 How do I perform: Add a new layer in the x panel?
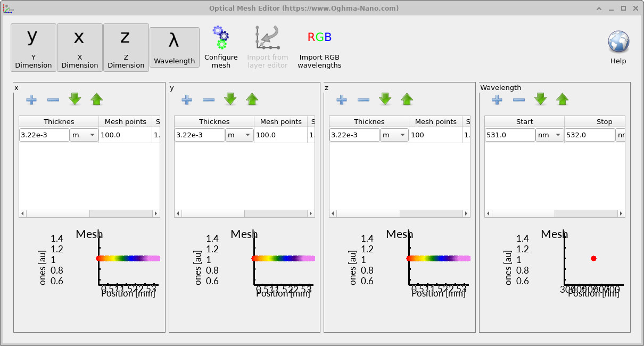point(31,100)
